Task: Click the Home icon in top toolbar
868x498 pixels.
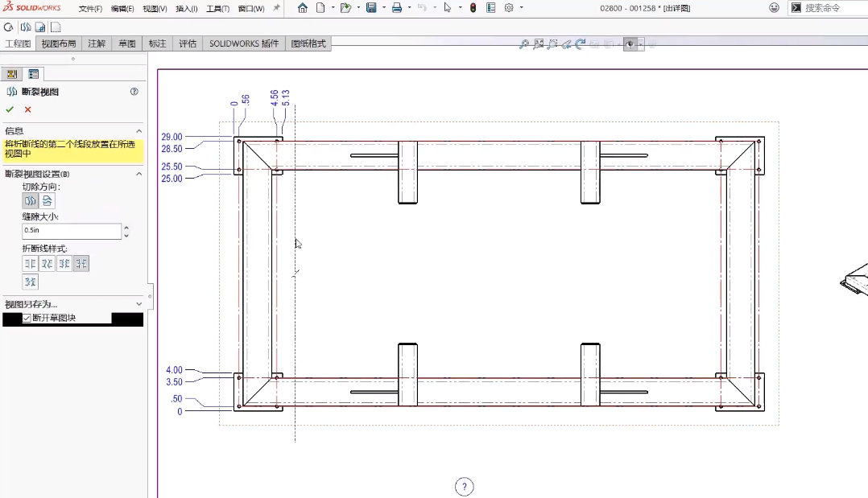Action: tap(303, 8)
